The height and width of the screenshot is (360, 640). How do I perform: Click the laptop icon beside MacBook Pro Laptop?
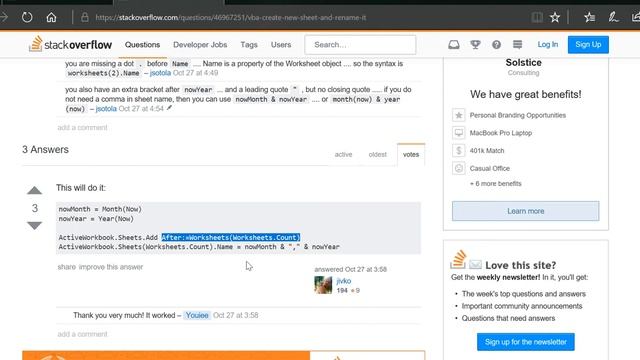458,133
